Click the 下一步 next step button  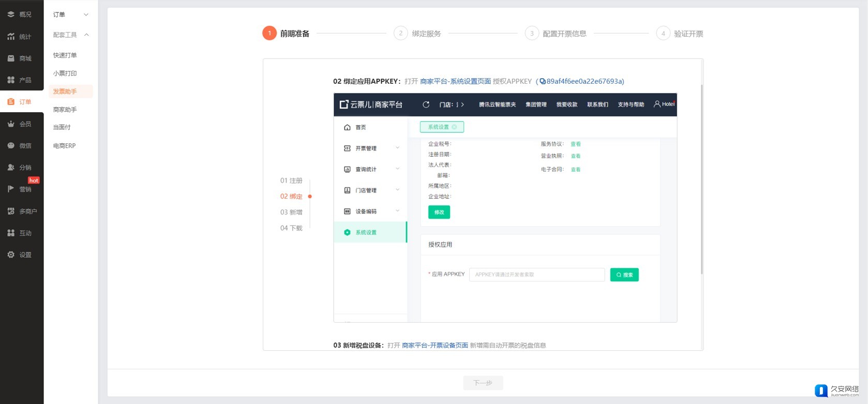coord(483,383)
